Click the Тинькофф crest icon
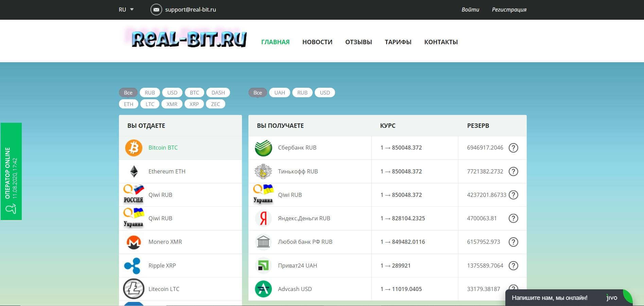The width and height of the screenshot is (644, 306). click(263, 171)
